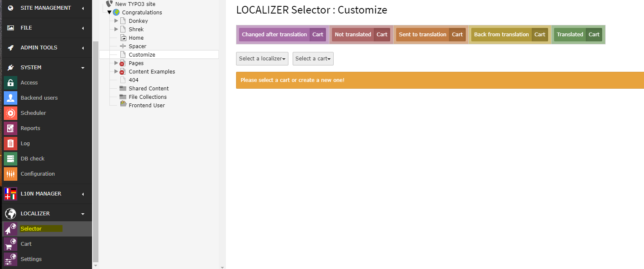644x269 pixels.
Task: Expand the L10N MANAGER menu section
Action: 83,194
